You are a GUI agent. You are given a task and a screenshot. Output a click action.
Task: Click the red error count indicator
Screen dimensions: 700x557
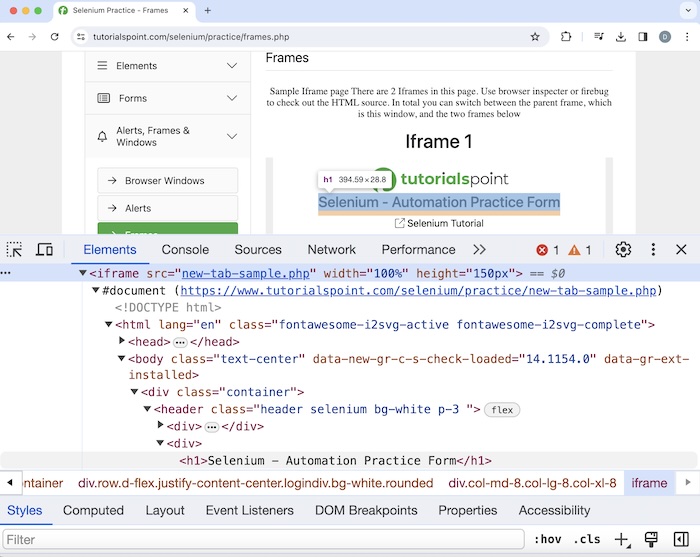547,250
